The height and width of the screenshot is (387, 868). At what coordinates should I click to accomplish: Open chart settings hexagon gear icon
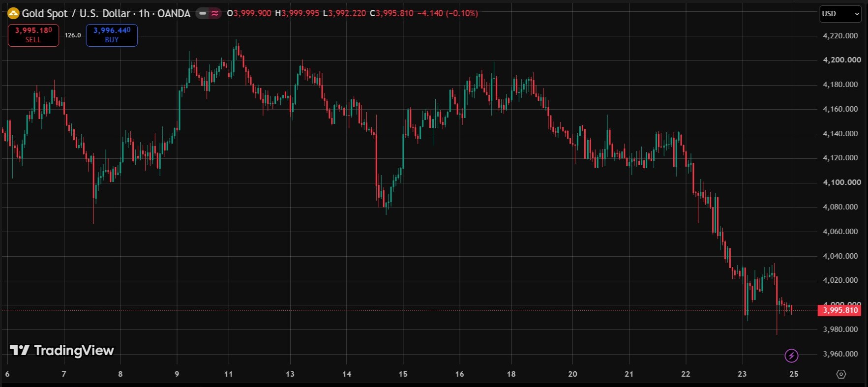pyautogui.click(x=841, y=374)
